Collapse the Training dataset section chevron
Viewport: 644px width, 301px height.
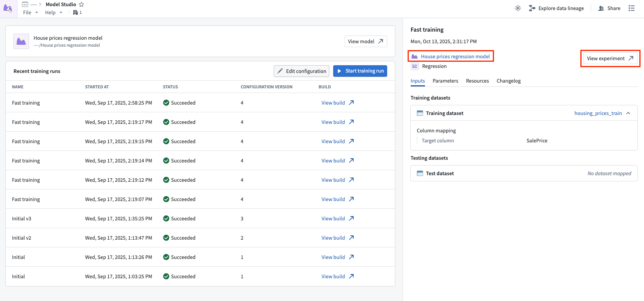(x=628, y=113)
